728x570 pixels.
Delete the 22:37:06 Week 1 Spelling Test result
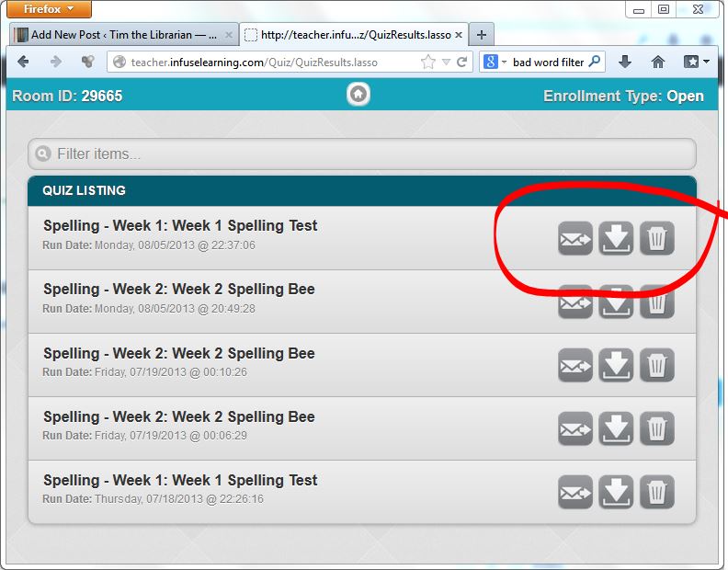(x=656, y=239)
